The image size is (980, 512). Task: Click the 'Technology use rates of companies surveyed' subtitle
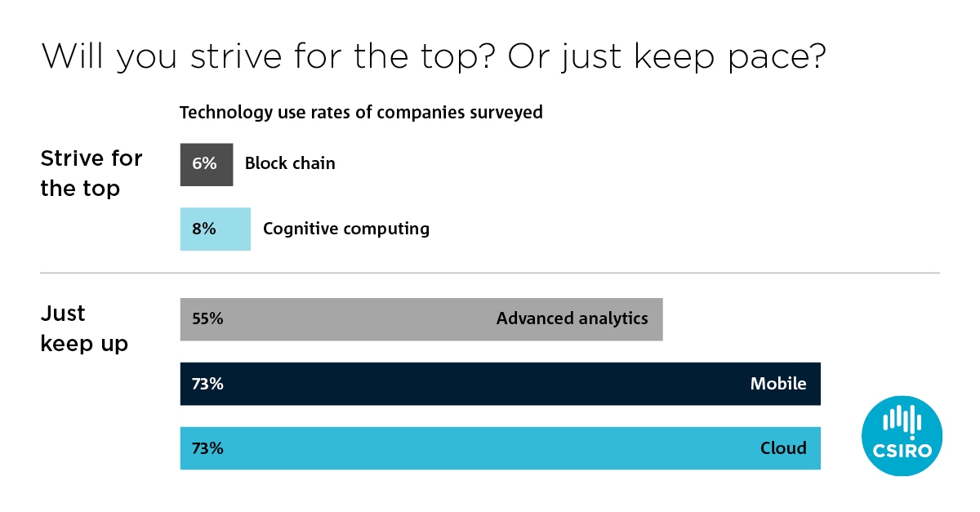361,112
